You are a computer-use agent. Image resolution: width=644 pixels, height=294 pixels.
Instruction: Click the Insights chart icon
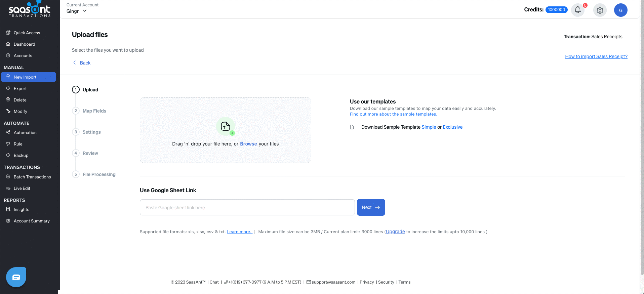[8, 209]
